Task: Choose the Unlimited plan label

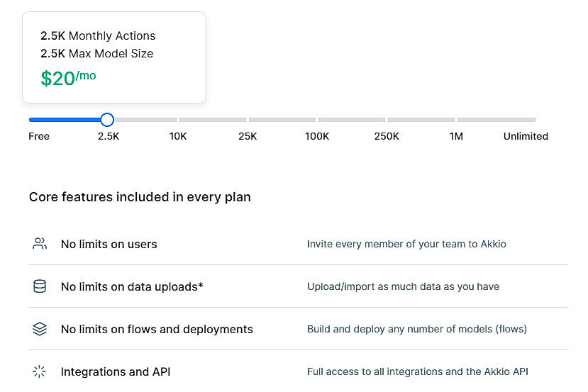Action: (x=526, y=136)
